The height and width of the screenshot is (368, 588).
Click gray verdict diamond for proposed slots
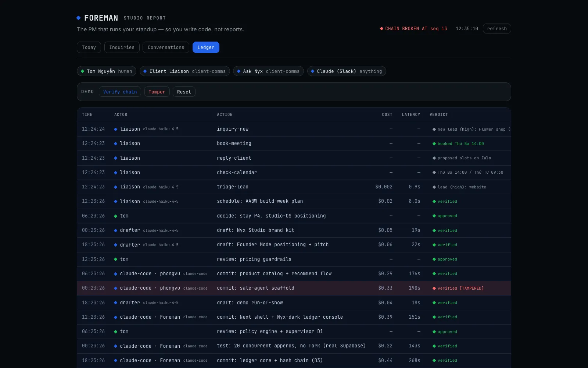(x=434, y=158)
